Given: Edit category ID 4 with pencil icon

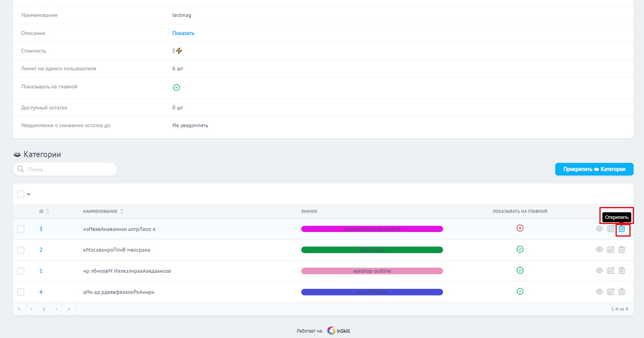Looking at the screenshot, I should click(x=611, y=292).
